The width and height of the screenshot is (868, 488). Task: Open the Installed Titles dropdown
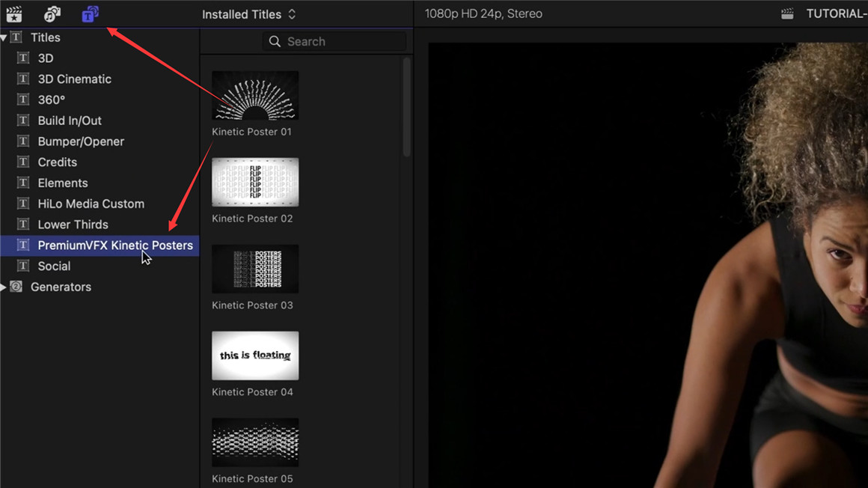coord(248,14)
